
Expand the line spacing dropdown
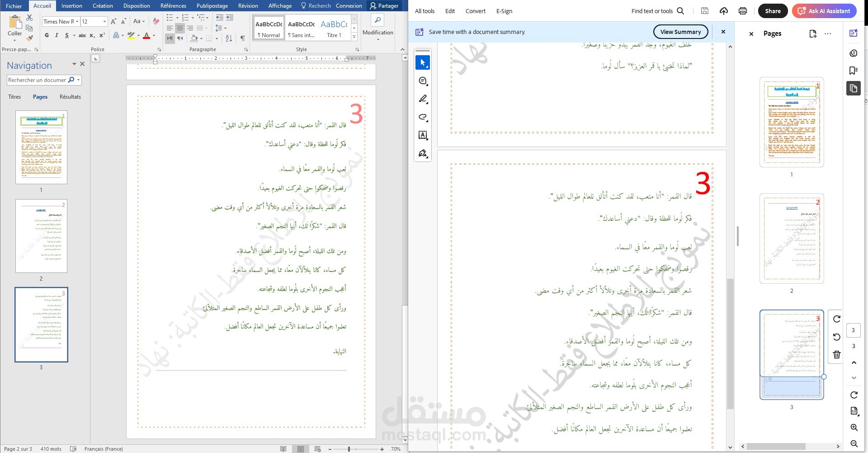[225, 28]
